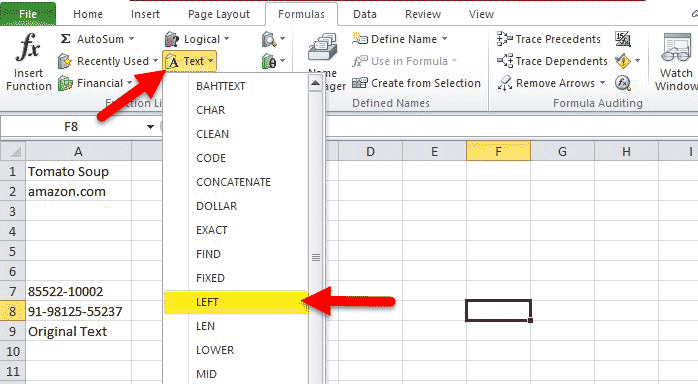Viewport: 698px width, 384px height.
Task: Expand the Recently Used dropdown arrow
Action: (155, 61)
